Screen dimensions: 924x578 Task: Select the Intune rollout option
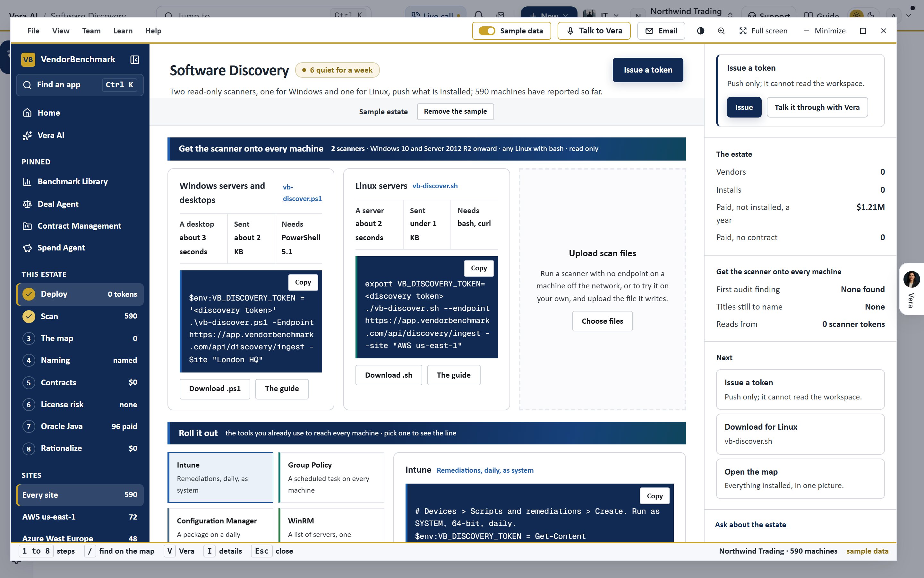tap(220, 477)
